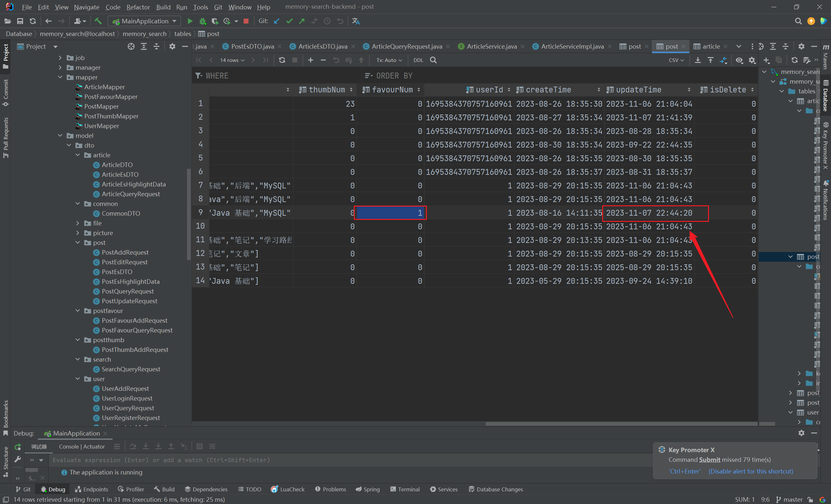Add a new row plus icon

[311, 60]
